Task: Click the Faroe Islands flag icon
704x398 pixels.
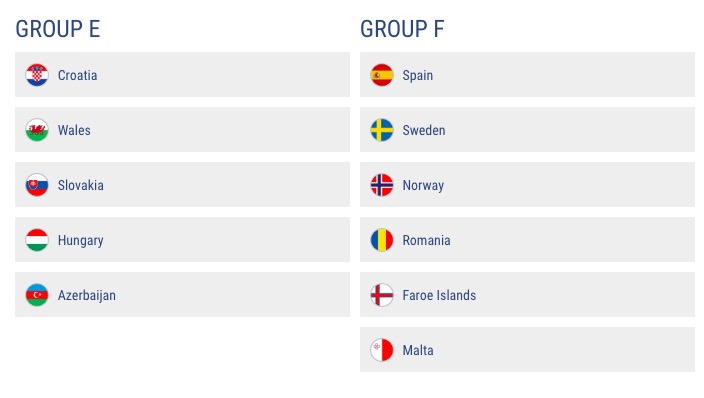Action: point(382,295)
